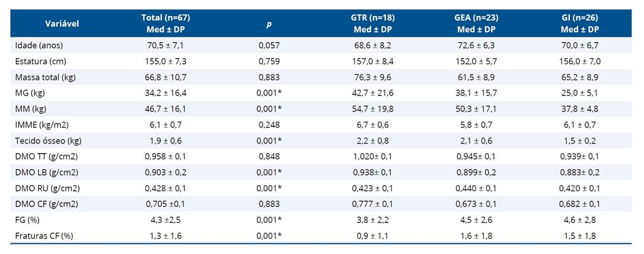Select the IMME (kg/m2) row label
644x254 pixels.
43,125
